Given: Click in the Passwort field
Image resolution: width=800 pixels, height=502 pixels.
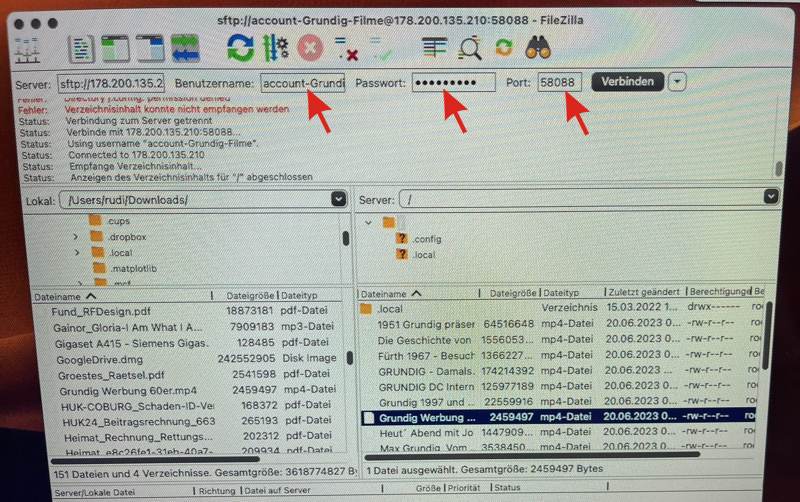Looking at the screenshot, I should pyautogui.click(x=453, y=82).
